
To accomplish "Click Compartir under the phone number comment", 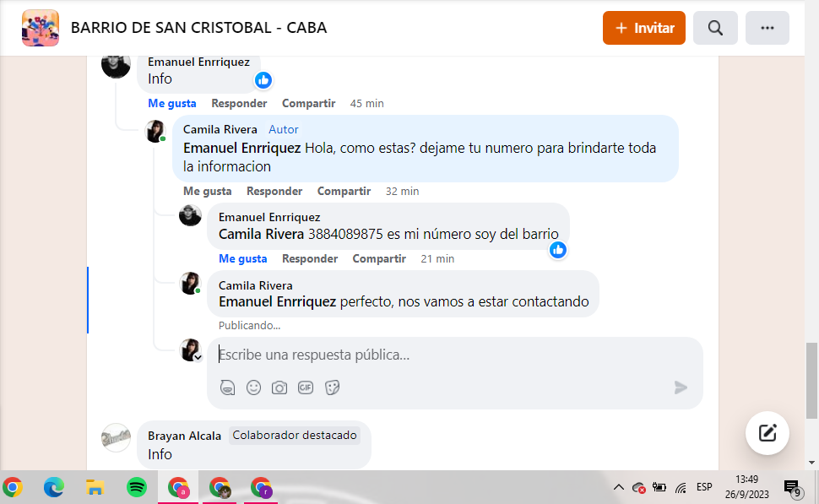I will [x=379, y=258].
